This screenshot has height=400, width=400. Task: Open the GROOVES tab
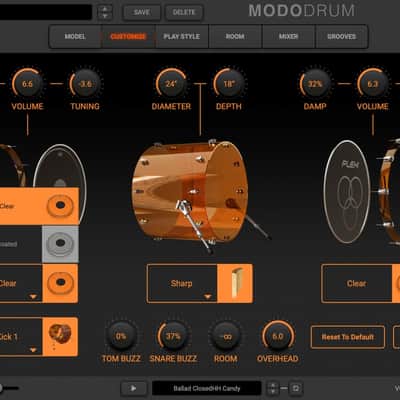pyautogui.click(x=342, y=37)
